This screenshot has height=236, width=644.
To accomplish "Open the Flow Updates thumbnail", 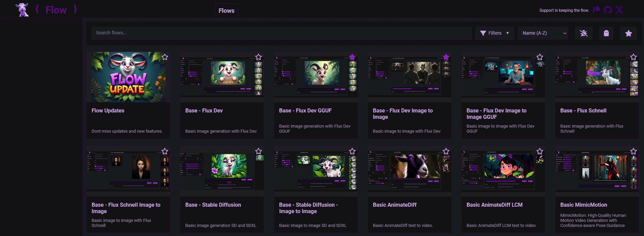I will [128, 77].
